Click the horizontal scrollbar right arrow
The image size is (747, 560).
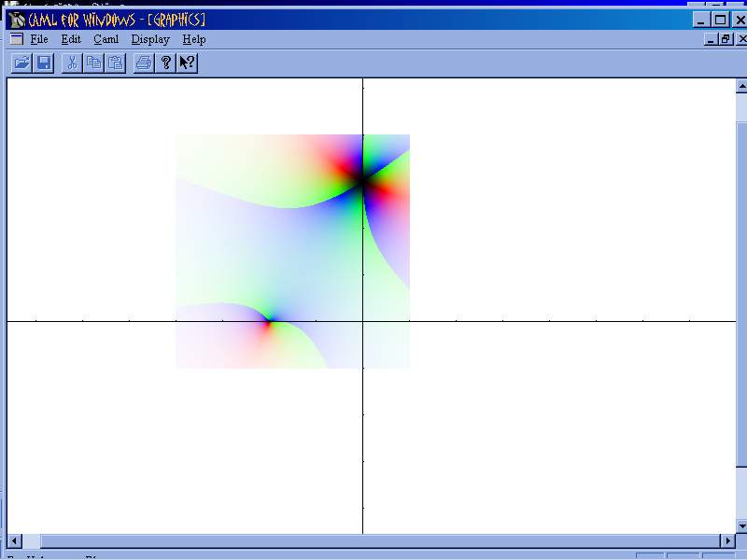tap(728, 541)
